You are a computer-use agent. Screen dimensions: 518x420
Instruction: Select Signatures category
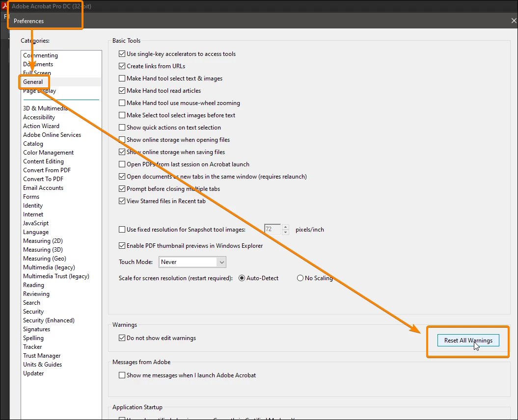[36, 329]
